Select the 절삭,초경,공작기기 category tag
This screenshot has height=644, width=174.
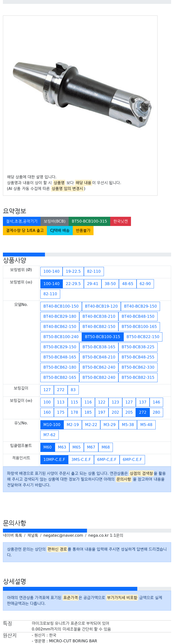tap(22, 221)
